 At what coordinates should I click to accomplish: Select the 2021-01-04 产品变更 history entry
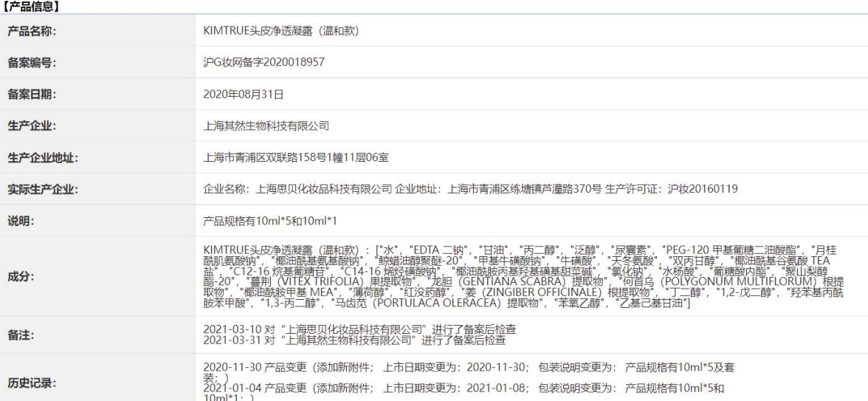click(x=464, y=393)
